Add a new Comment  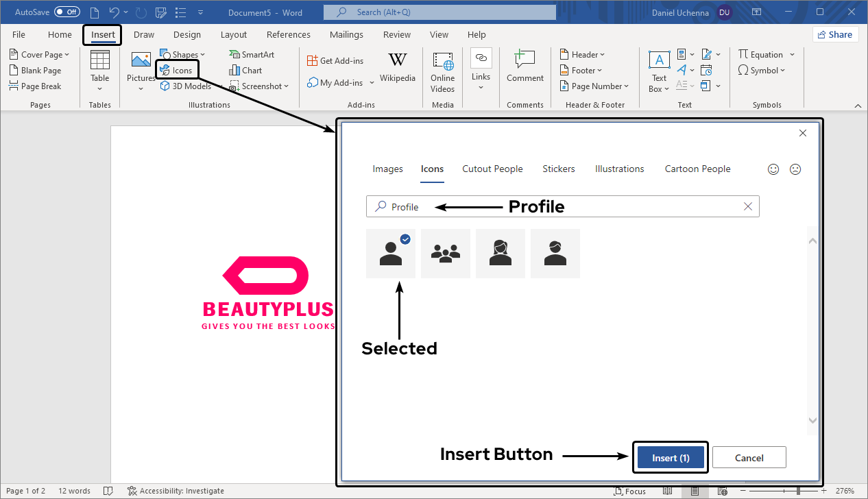click(x=525, y=67)
